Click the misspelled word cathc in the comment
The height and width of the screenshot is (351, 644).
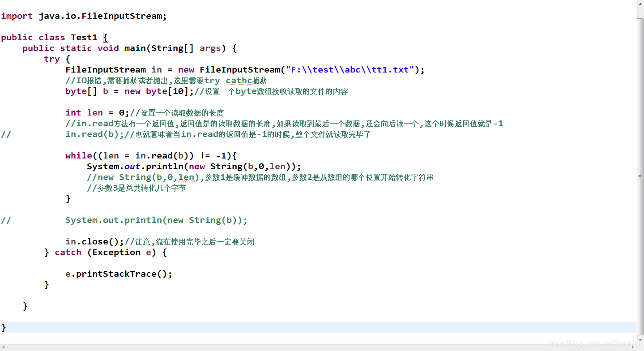click(239, 81)
